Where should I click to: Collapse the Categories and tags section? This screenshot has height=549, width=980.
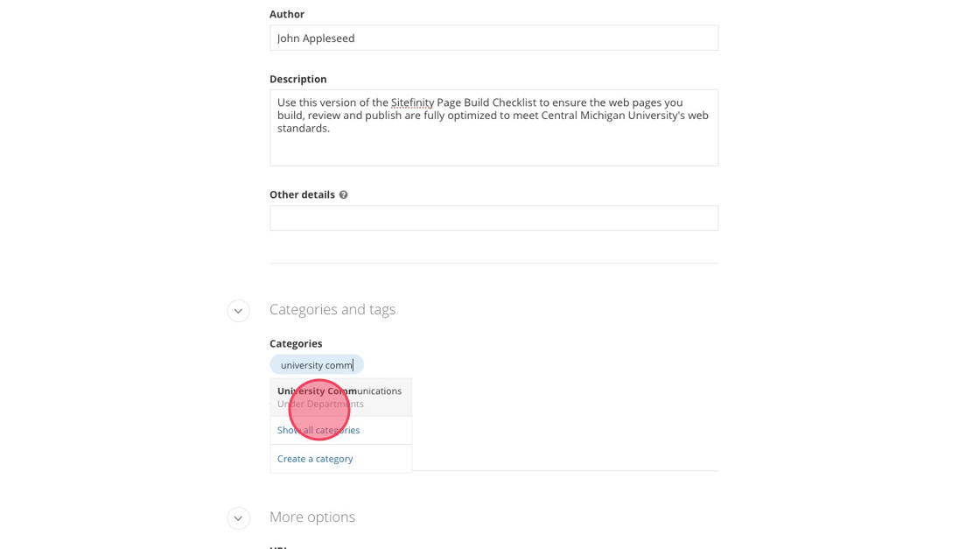click(238, 311)
